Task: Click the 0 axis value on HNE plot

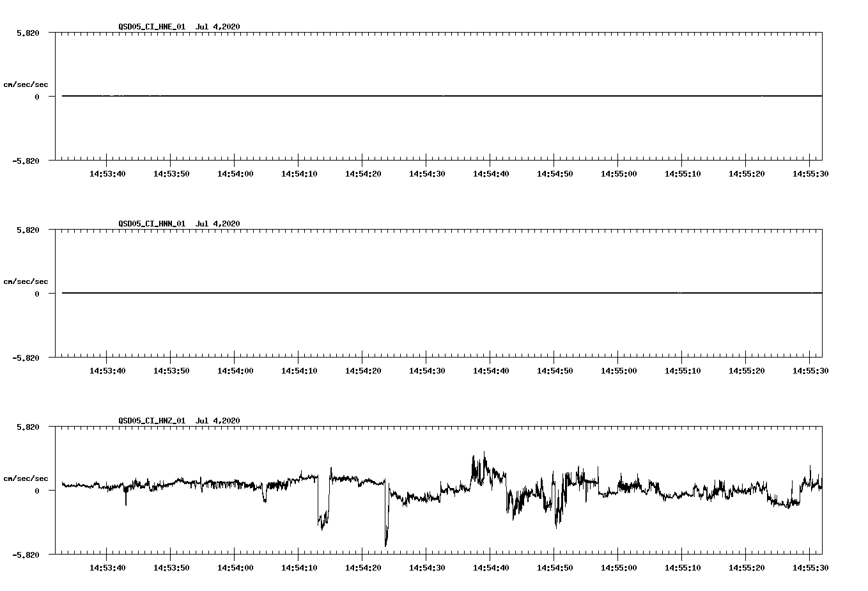Action: tap(37, 97)
